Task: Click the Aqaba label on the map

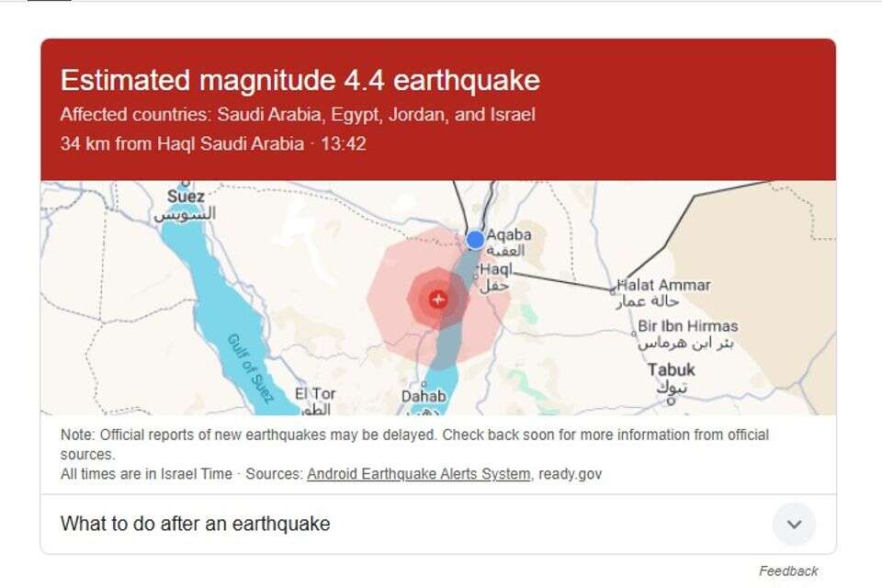Action: [x=508, y=234]
